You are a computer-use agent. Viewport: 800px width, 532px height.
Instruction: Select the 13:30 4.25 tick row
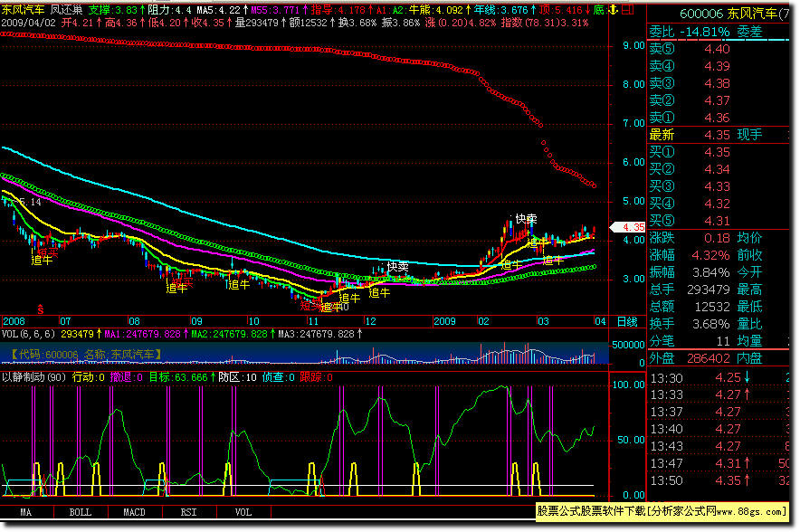[719, 378]
